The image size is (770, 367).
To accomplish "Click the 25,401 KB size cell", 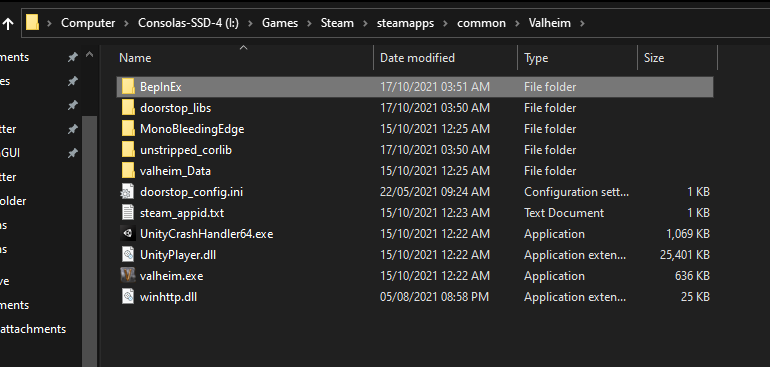I will [x=685, y=255].
